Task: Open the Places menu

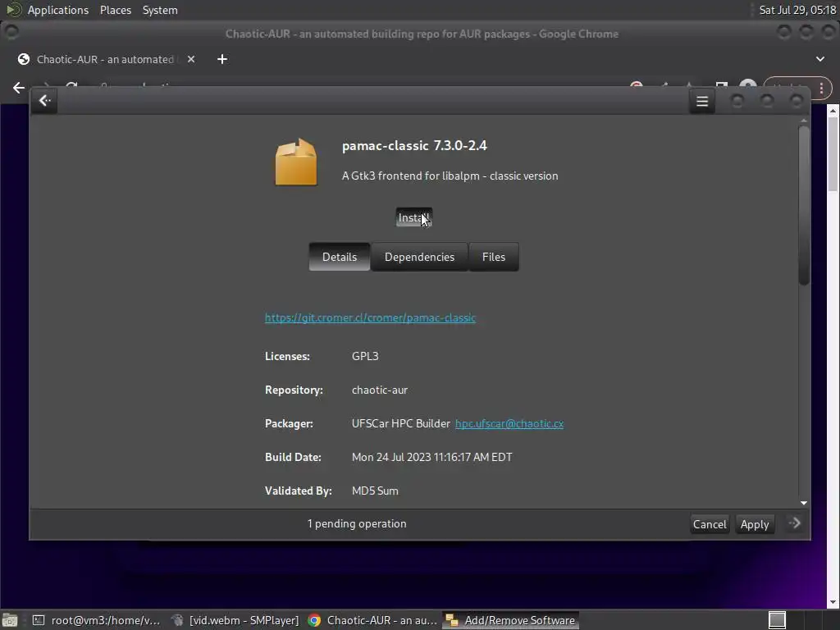Action: coord(115,10)
